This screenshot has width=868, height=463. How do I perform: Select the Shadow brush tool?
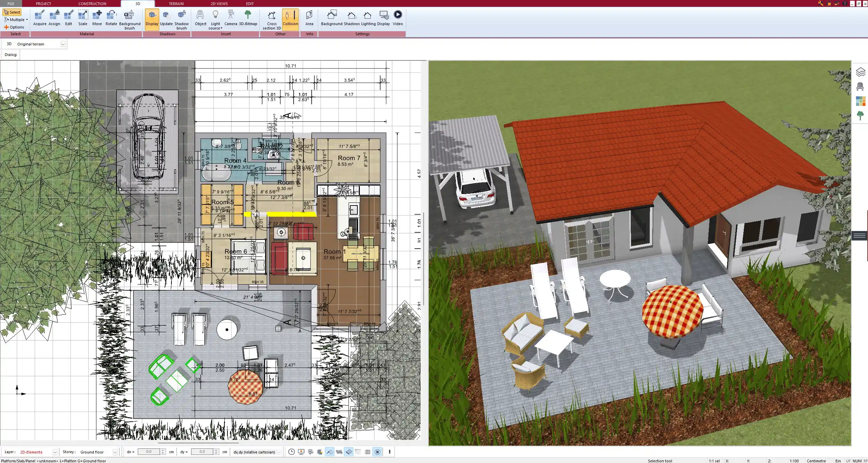(x=181, y=17)
